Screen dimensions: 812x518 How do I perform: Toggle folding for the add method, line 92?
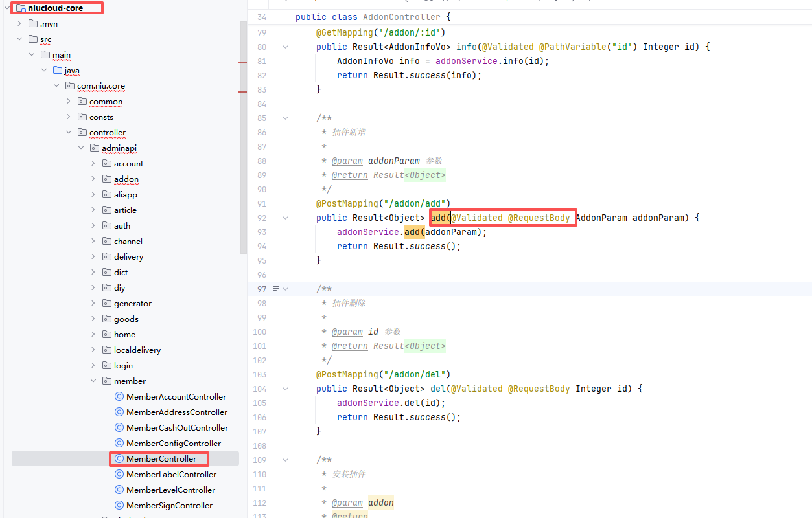coord(285,218)
